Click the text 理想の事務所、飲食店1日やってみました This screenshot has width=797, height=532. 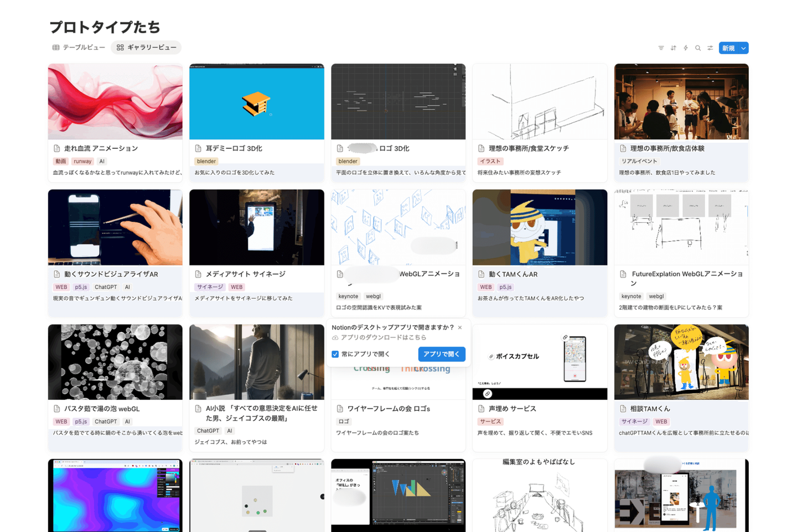click(x=667, y=173)
